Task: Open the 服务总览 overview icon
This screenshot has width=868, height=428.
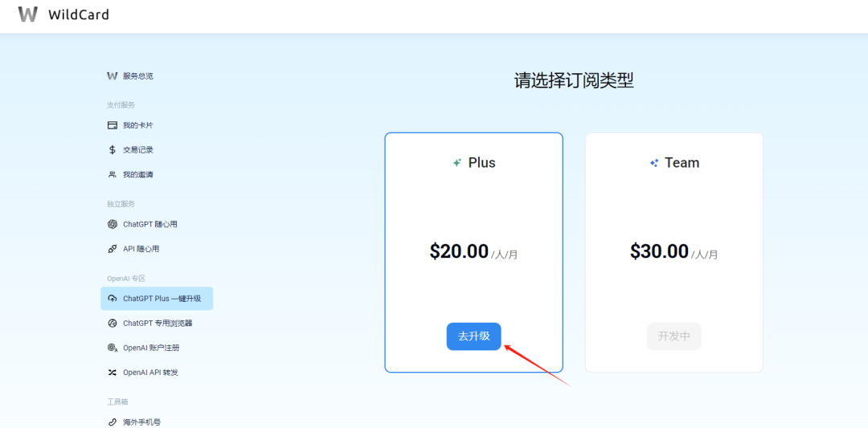Action: pyautogui.click(x=113, y=75)
